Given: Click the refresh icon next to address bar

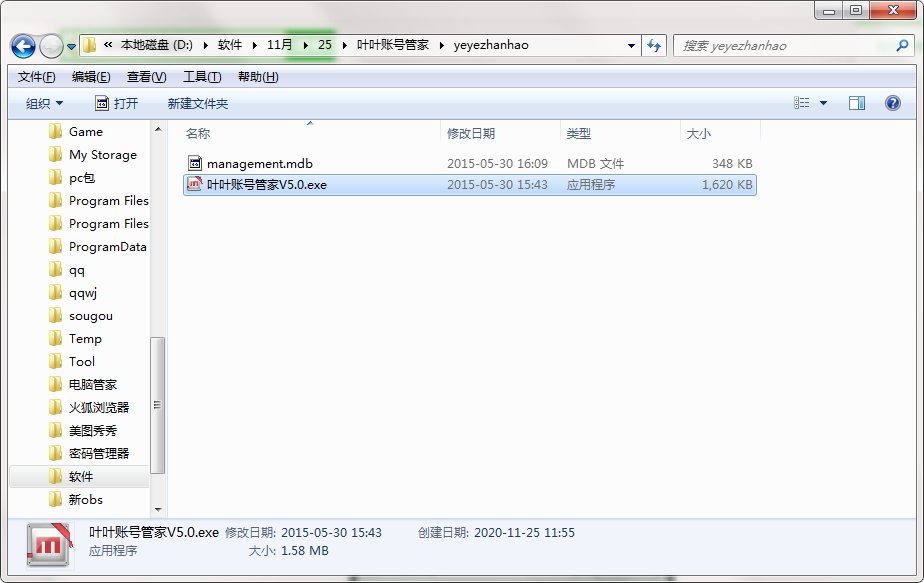Looking at the screenshot, I should tap(654, 45).
